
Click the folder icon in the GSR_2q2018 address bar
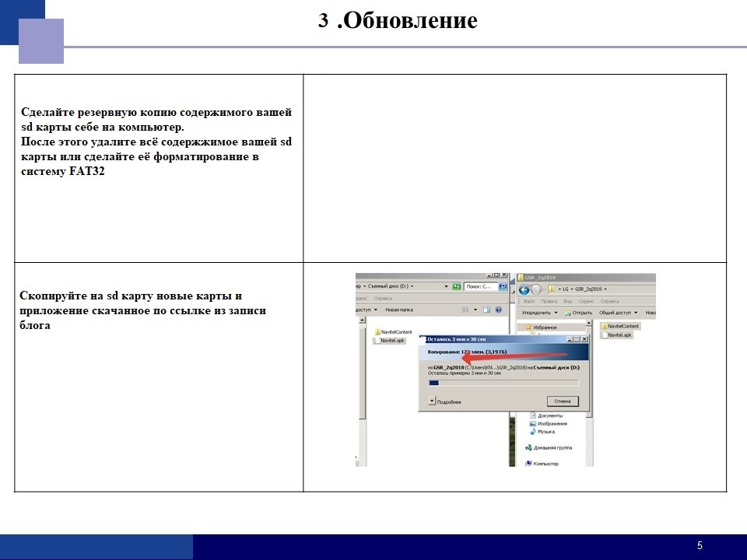552,289
